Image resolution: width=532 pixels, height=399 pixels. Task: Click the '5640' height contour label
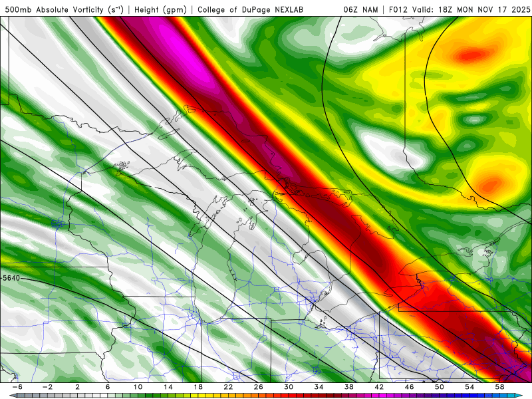(x=11, y=278)
